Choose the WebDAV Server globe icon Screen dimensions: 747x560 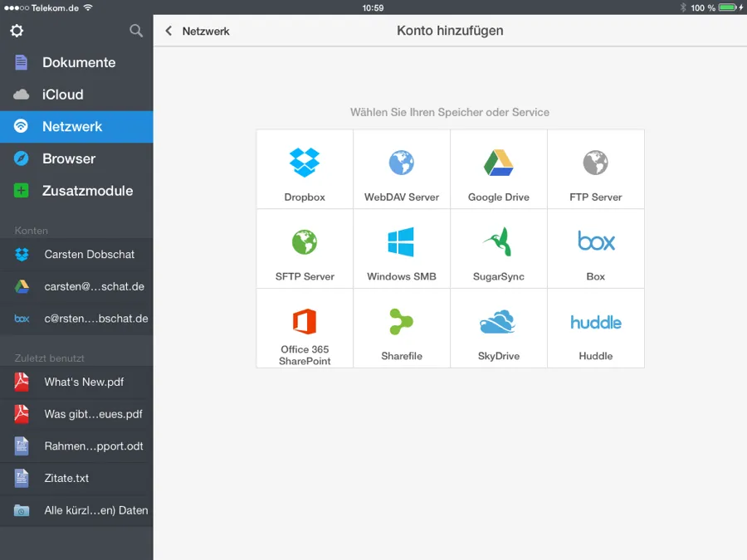(x=402, y=163)
